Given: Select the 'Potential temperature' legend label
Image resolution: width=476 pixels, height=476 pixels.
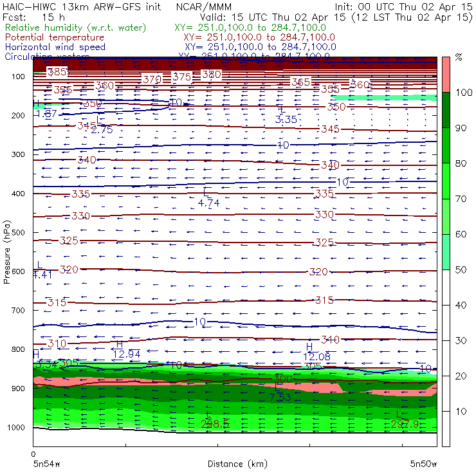Looking at the screenshot, I should click(x=55, y=37).
